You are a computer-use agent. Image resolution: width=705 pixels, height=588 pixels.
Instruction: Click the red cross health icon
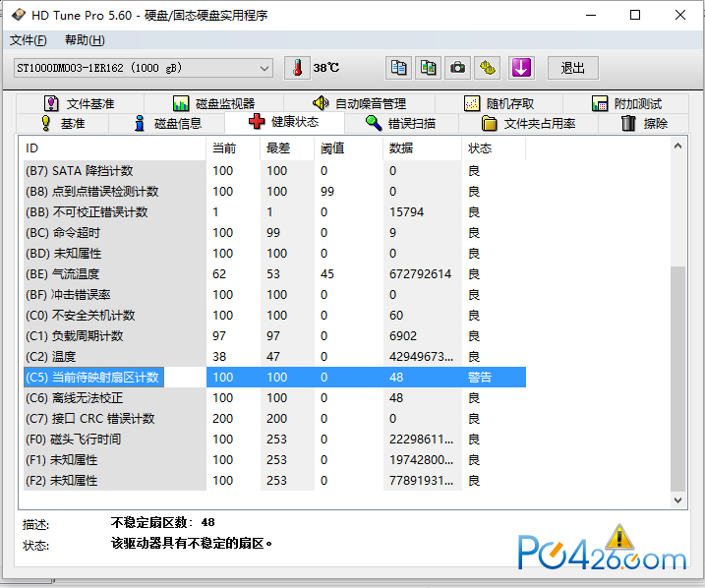pos(257,121)
